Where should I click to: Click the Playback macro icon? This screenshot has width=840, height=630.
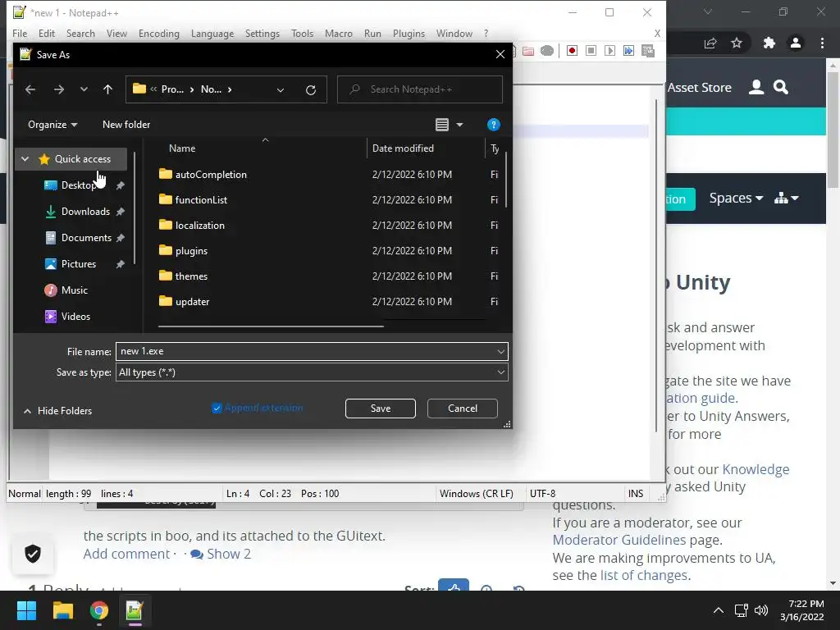(x=609, y=51)
